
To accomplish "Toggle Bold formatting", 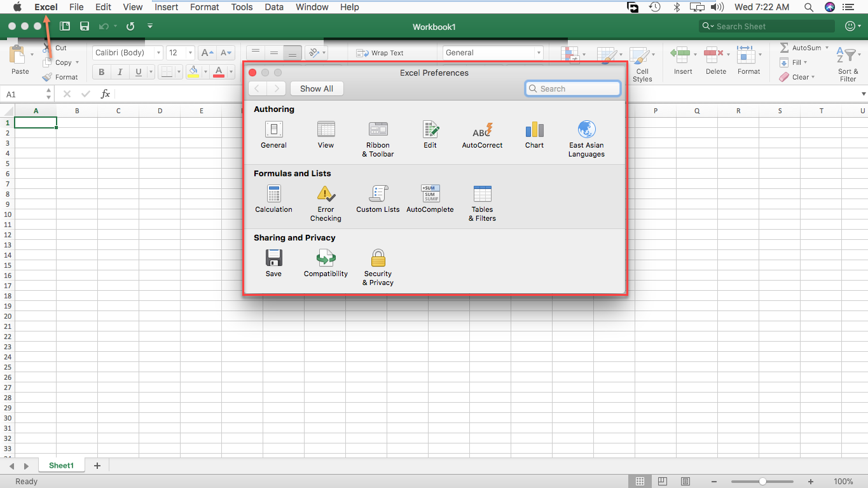I will (101, 72).
